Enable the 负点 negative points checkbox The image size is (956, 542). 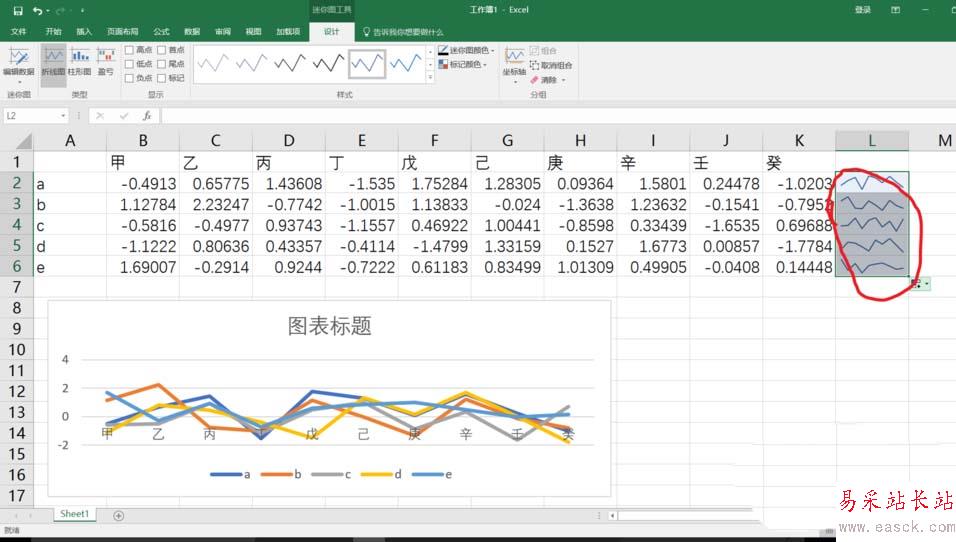click(129, 78)
